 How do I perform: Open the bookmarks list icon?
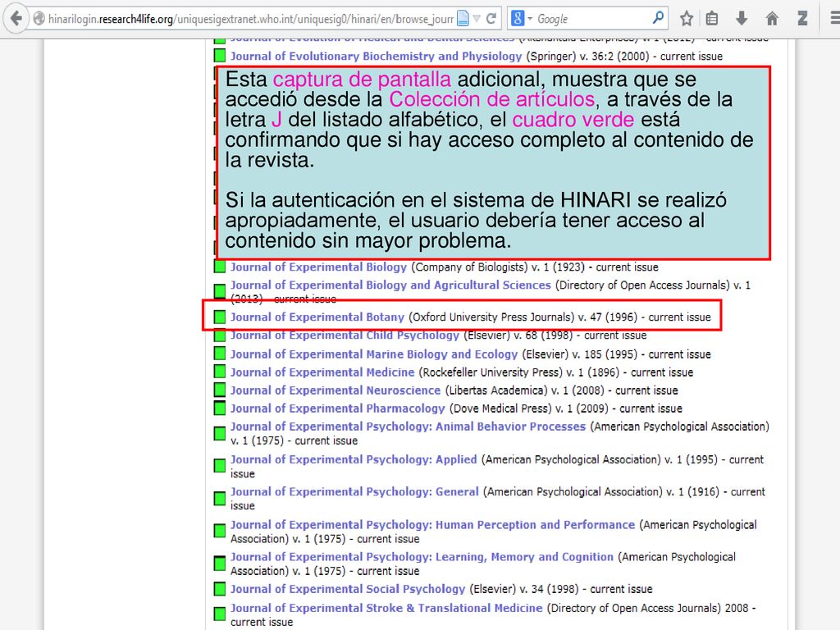click(711, 19)
